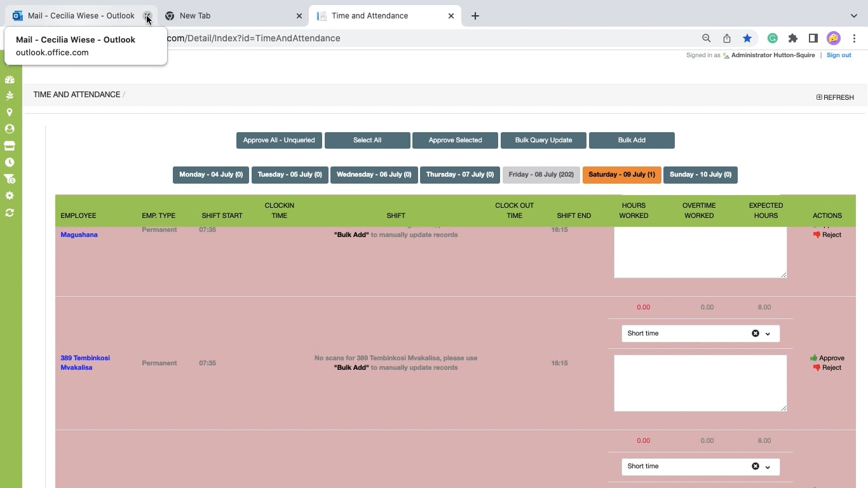Image resolution: width=868 pixels, height=488 pixels.
Task: Open the Chrome profile avatar
Action: coord(834,38)
